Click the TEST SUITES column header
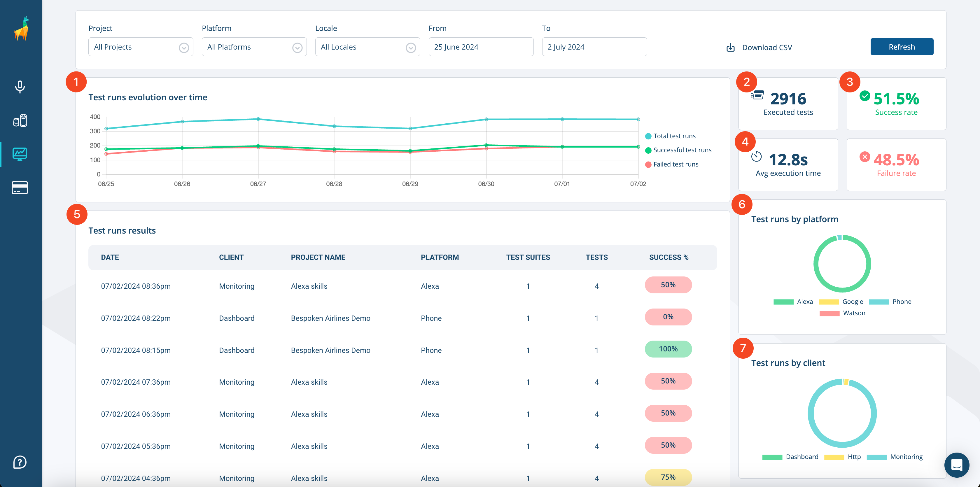This screenshot has height=487, width=980. (528, 257)
